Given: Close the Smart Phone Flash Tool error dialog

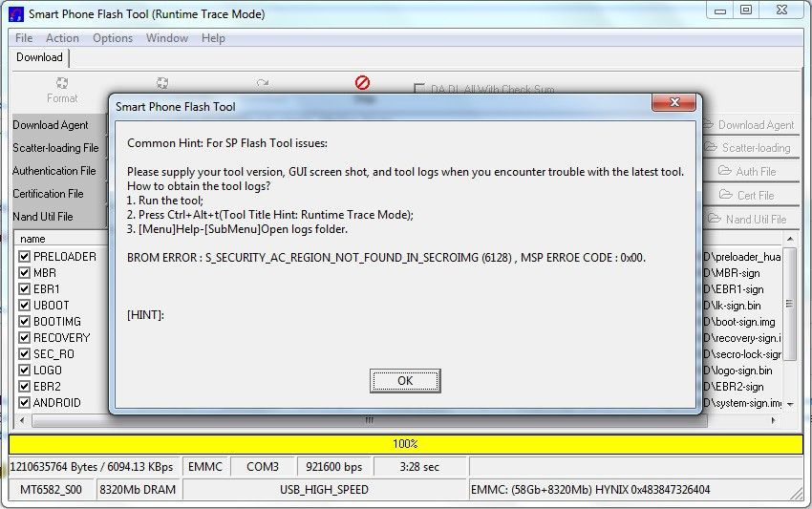Looking at the screenshot, I should pos(673,102).
